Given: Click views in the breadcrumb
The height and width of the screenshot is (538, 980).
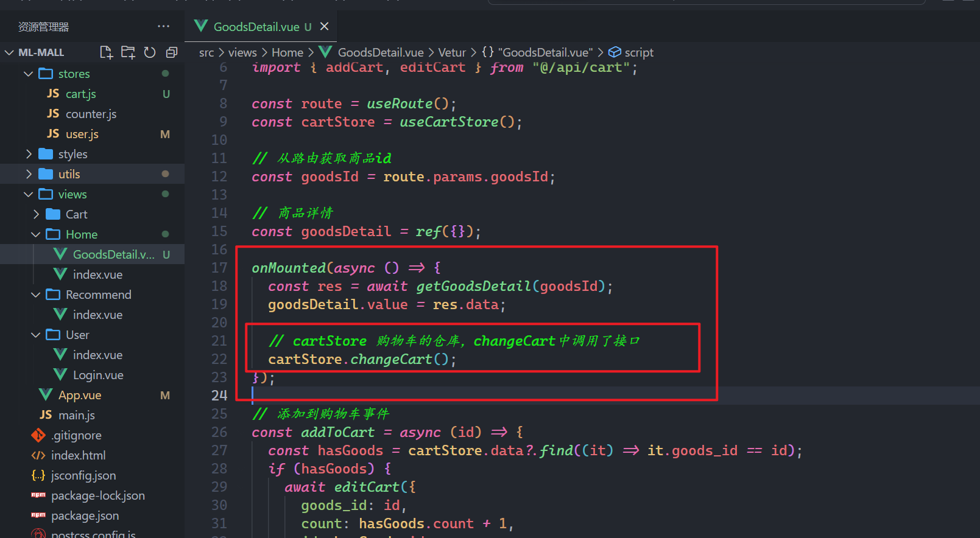Looking at the screenshot, I should 242,53.
